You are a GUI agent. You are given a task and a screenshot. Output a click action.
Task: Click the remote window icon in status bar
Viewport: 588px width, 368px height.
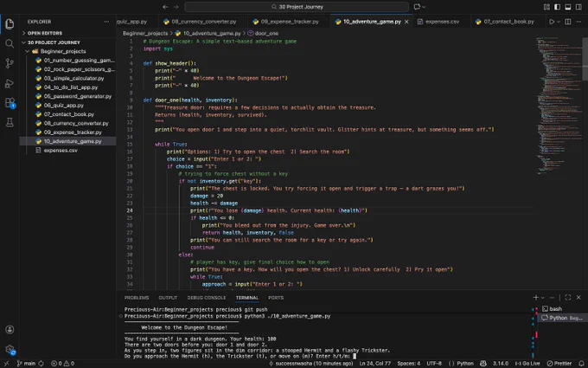pos(6,363)
